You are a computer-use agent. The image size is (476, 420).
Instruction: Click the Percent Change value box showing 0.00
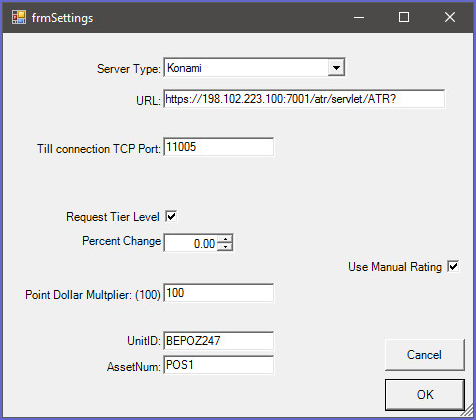tap(191, 243)
